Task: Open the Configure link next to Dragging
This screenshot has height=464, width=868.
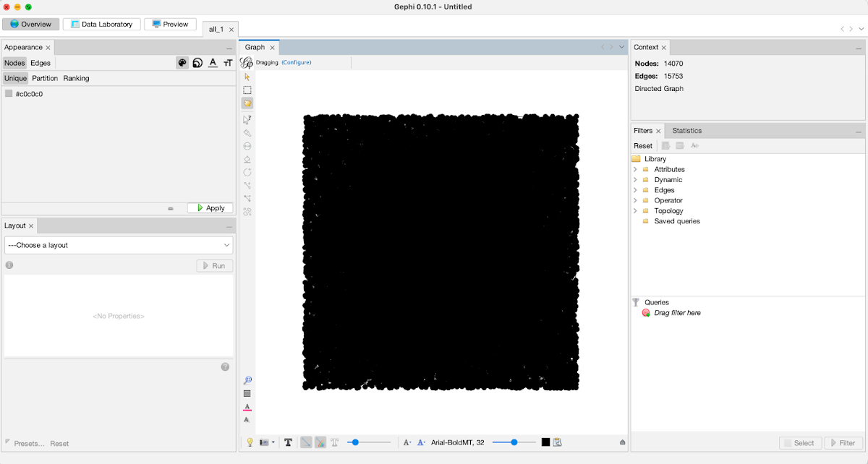Action: click(x=297, y=62)
